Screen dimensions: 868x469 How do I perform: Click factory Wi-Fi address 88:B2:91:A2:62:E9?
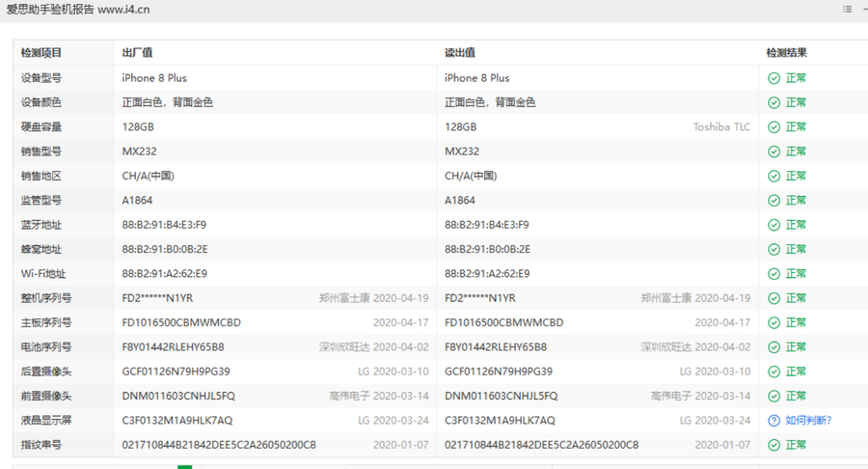(x=164, y=273)
